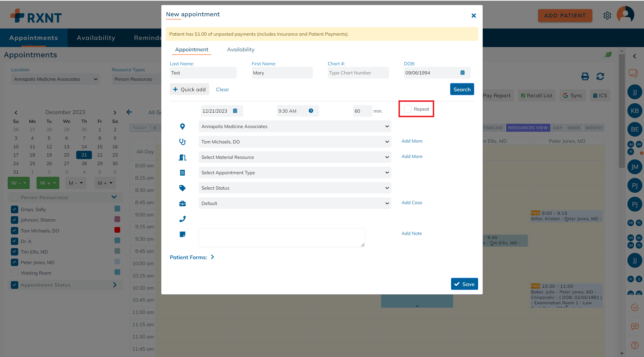Click the print icon above the calendar
Screen dimensions: 644x357
pyautogui.click(x=585, y=76)
